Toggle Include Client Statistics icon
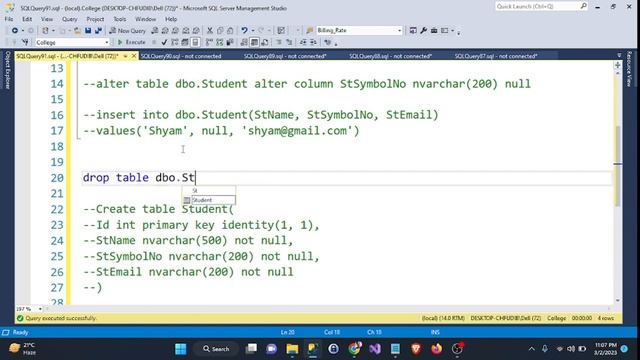 (230, 42)
